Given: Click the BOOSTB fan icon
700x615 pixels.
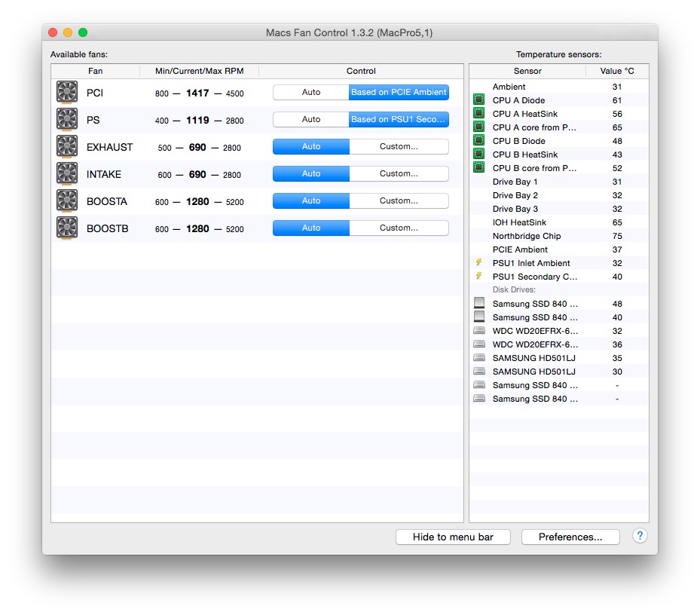Looking at the screenshot, I should click(67, 228).
